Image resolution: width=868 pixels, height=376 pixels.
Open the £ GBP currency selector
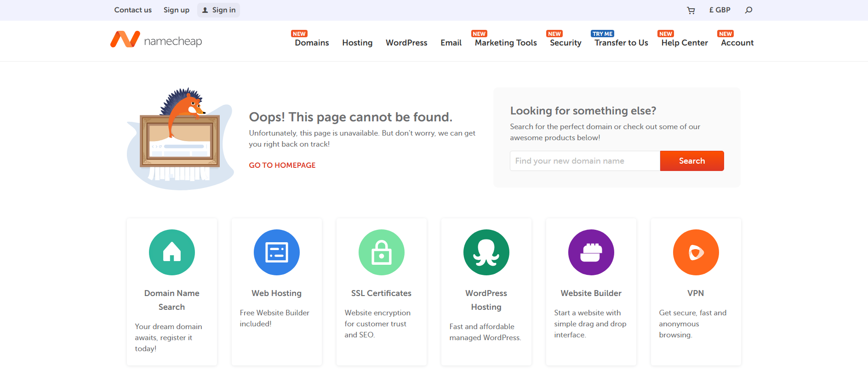coord(720,10)
